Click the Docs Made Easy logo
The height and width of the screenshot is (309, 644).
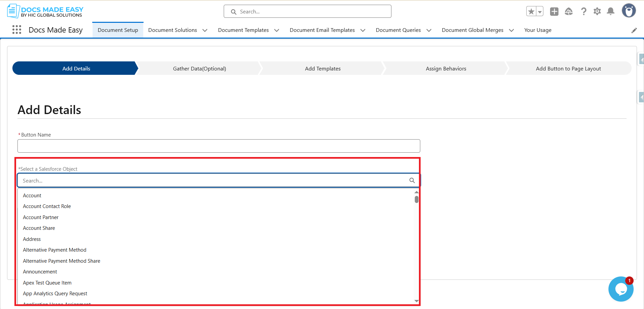pyautogui.click(x=45, y=11)
